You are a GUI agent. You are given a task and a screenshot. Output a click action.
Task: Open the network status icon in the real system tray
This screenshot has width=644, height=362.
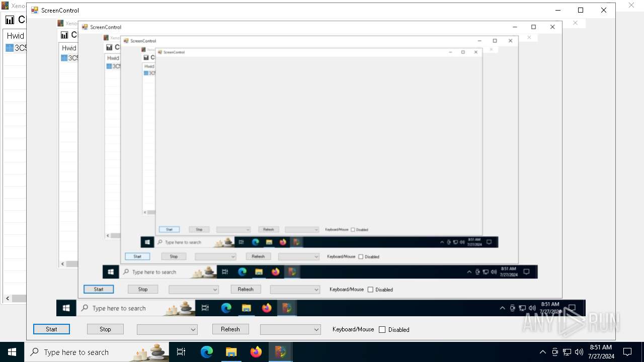pyautogui.click(x=567, y=352)
